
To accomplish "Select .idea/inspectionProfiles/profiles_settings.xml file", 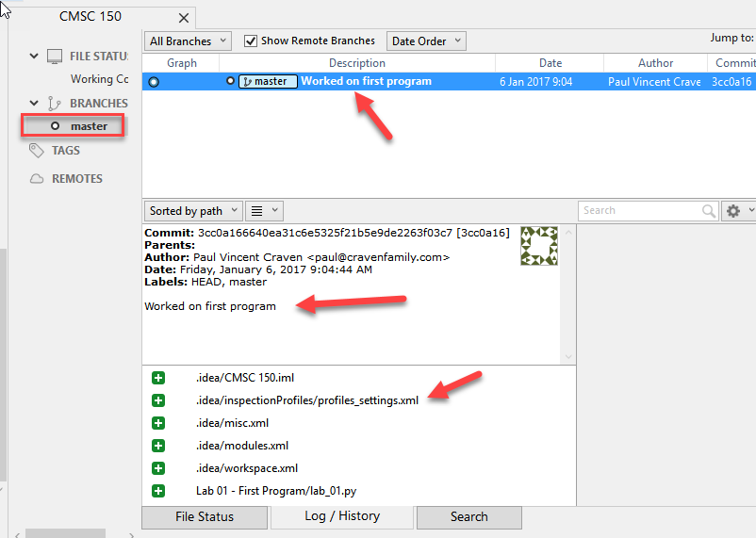I will [x=307, y=400].
